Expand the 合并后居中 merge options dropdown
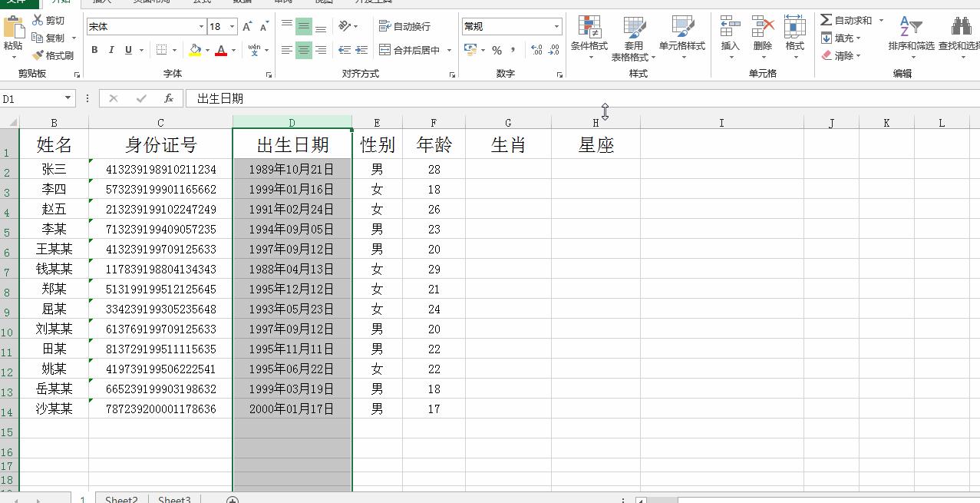The image size is (980, 503). pyautogui.click(x=450, y=50)
